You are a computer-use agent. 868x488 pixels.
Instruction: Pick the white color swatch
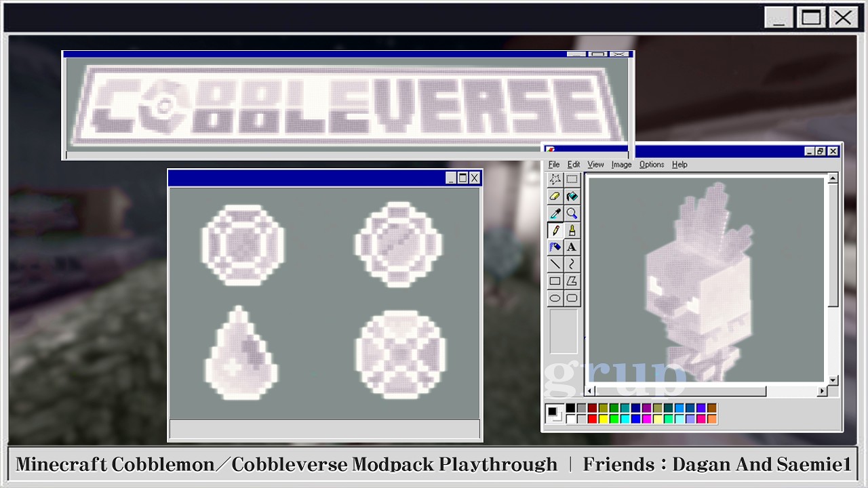571,419
